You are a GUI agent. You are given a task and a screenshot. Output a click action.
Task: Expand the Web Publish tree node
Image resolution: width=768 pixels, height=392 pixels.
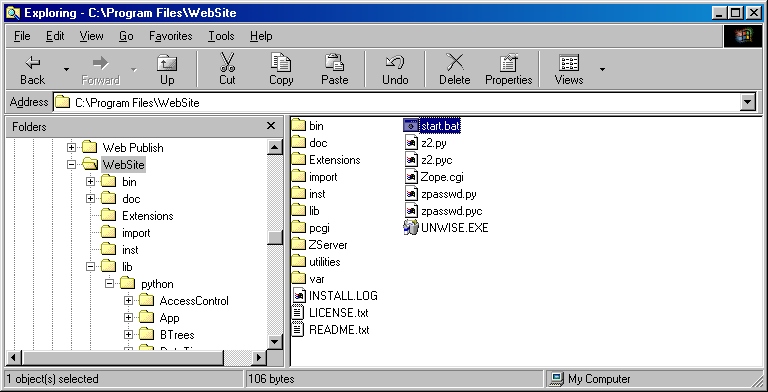[72, 147]
